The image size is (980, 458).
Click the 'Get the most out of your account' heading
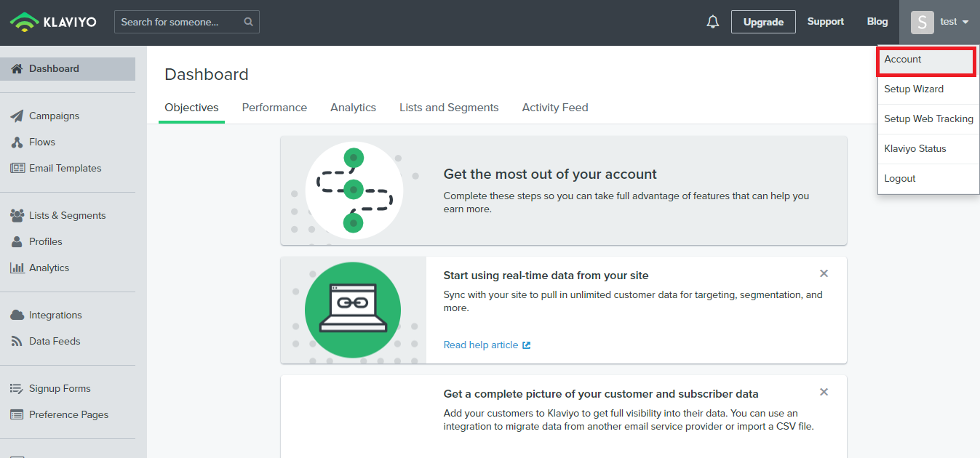click(x=550, y=174)
